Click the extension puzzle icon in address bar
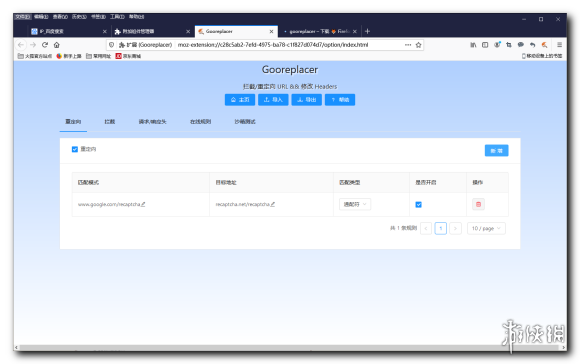Image resolution: width=580 pixels, height=364 pixels. [121, 45]
